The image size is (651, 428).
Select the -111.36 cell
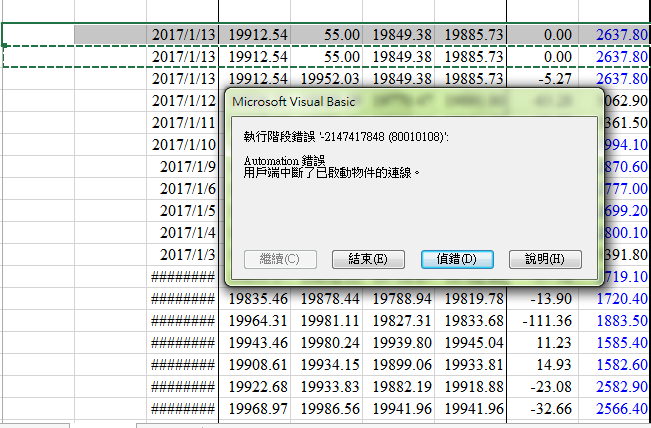[542, 320]
